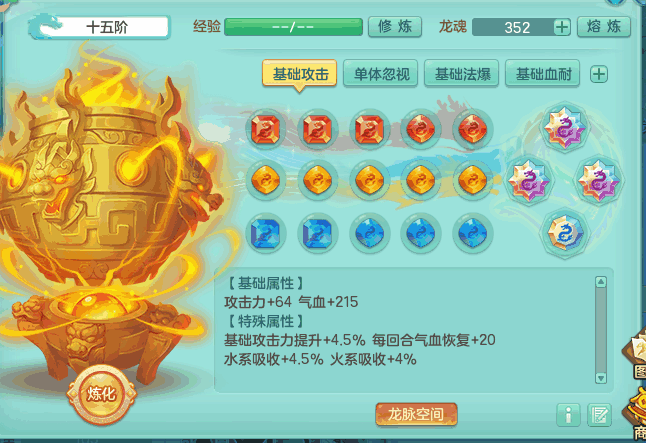
Task: Select the first orange gem in middle row
Action: coord(265,180)
